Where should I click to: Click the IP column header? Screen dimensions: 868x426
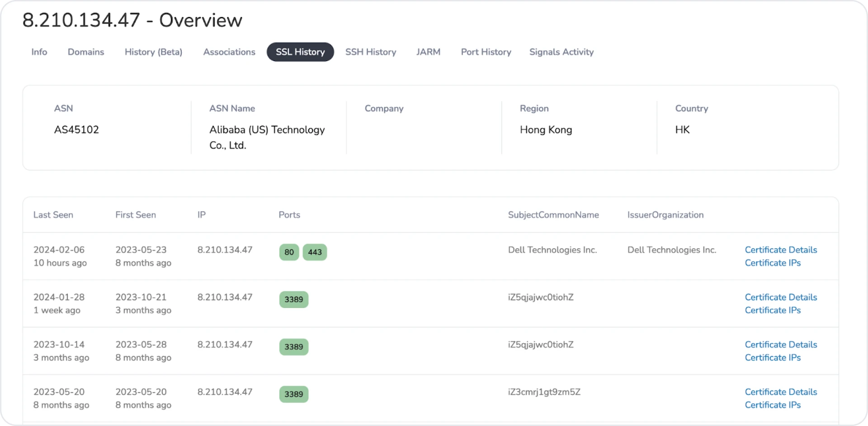202,215
